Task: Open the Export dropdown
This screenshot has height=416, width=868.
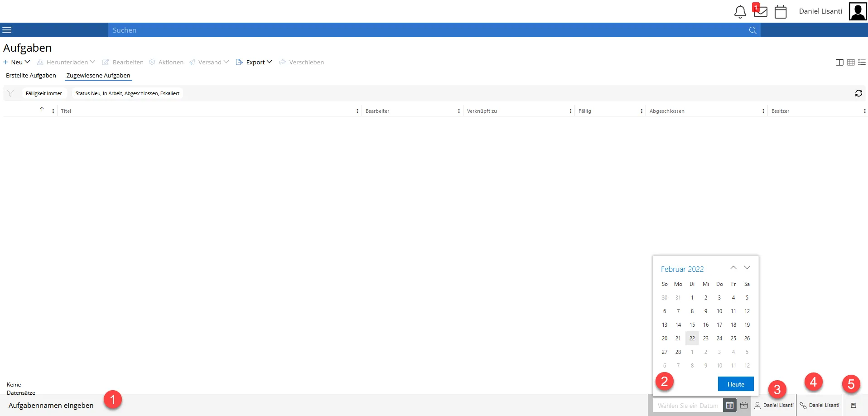Action: click(x=254, y=62)
